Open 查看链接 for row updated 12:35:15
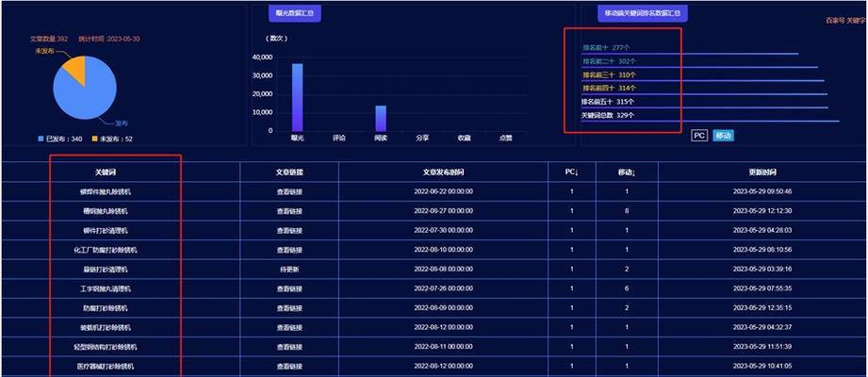Screen dimensions: 868x377 coord(289,308)
